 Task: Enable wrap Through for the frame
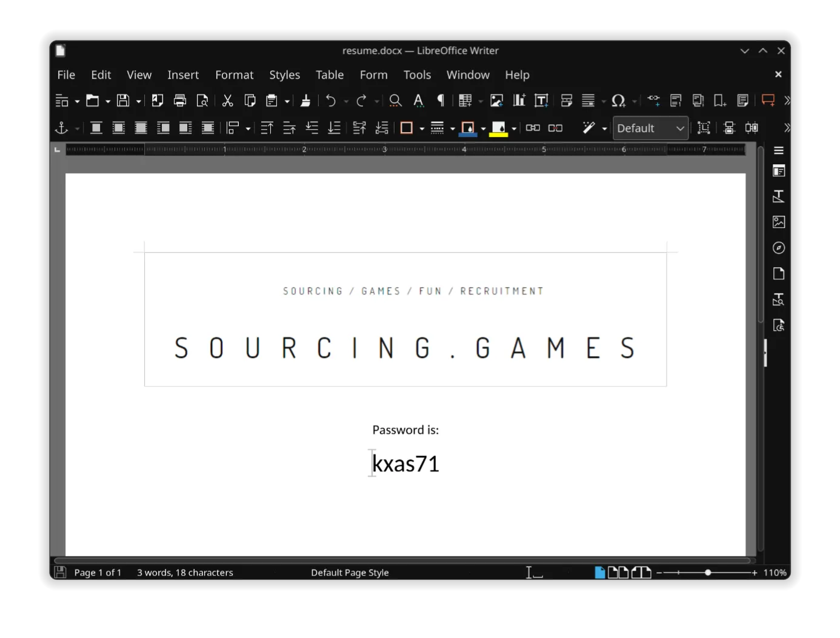208,128
